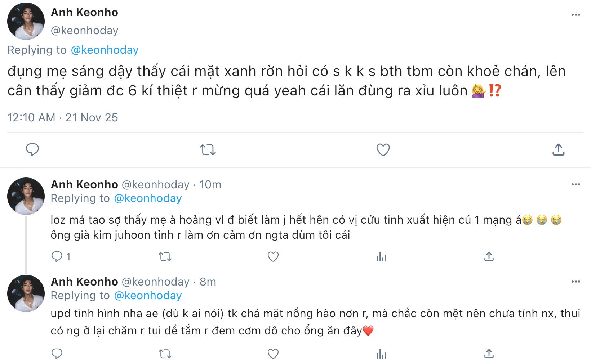This screenshot has width=591, height=364.
Task: Click Anh Keonho's name on main tweet
Action: click(84, 12)
